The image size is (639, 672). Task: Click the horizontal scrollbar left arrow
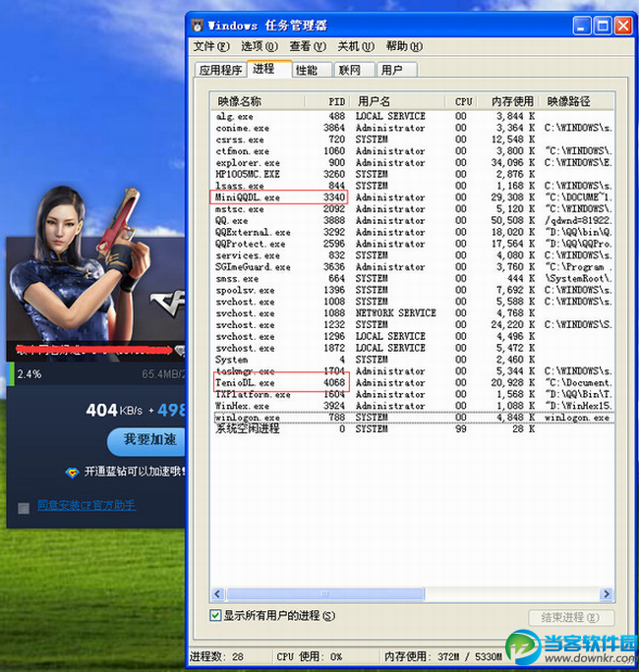coord(217,594)
